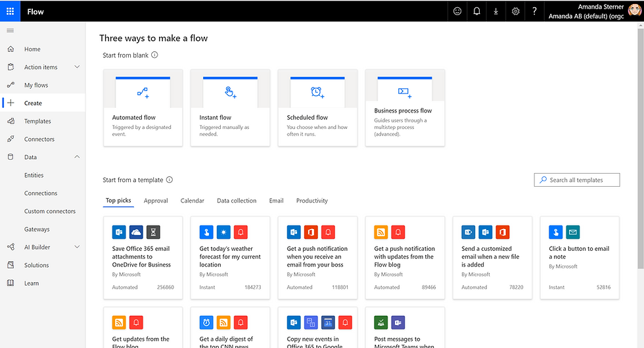Click the Solutions icon in sidebar
644x348 pixels.
tap(11, 265)
